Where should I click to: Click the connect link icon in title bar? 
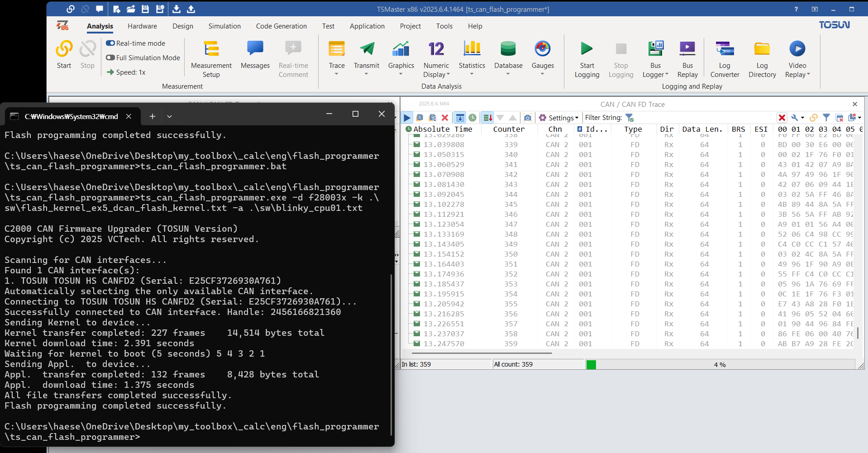(x=71, y=9)
